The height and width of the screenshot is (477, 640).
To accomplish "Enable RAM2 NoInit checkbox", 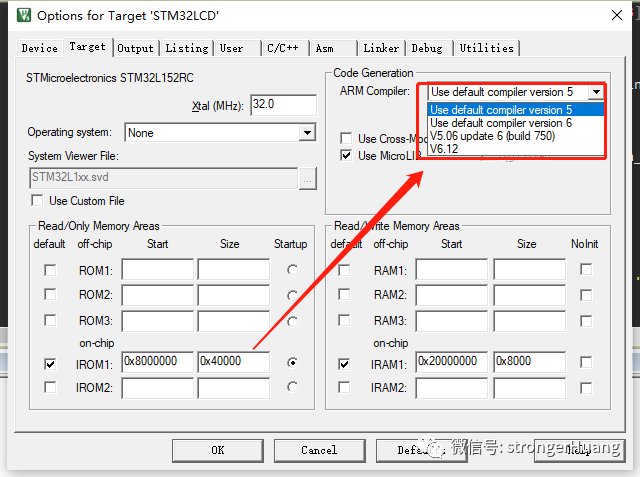I will point(586,295).
